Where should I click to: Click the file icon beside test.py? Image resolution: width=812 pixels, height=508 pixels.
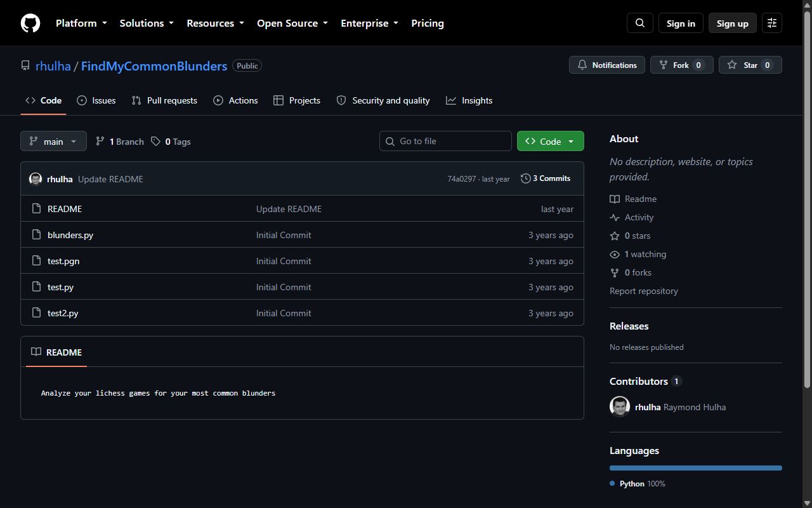click(x=36, y=286)
